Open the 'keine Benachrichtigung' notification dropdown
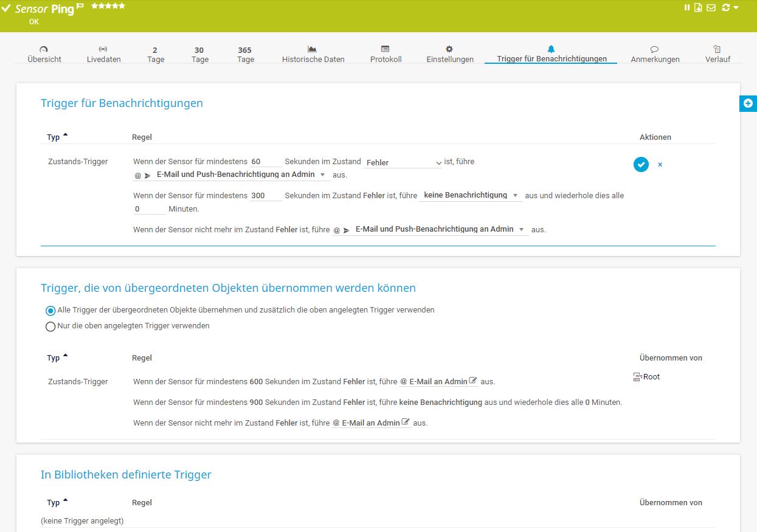Viewport: 757px width, 532px height. point(470,195)
